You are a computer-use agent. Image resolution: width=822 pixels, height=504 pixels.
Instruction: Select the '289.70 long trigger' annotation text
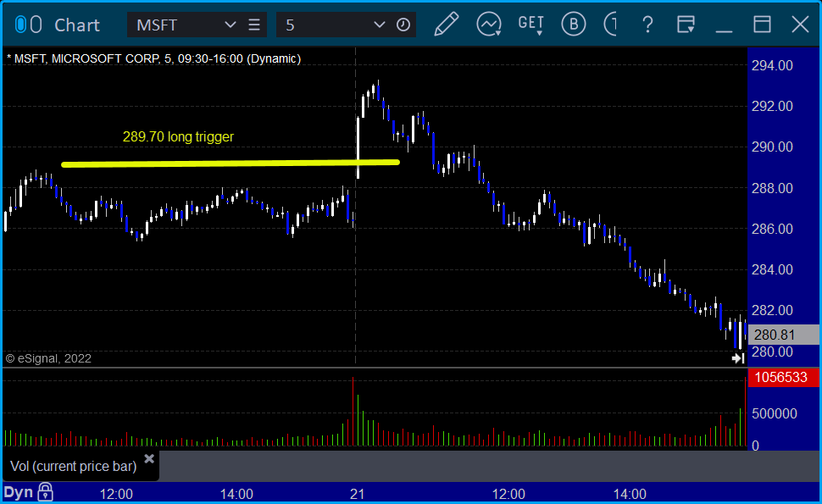(178, 136)
